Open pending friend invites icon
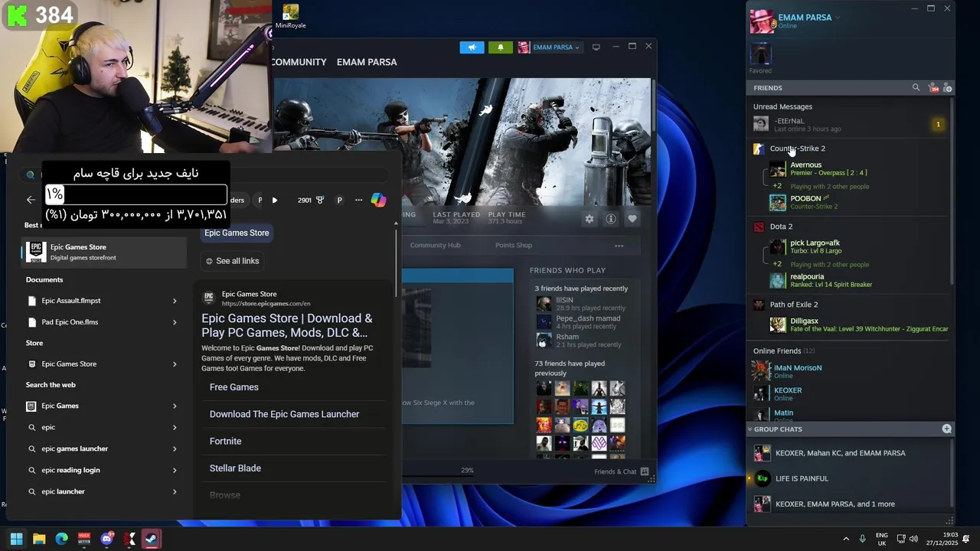The height and width of the screenshot is (551, 980). coord(933,88)
